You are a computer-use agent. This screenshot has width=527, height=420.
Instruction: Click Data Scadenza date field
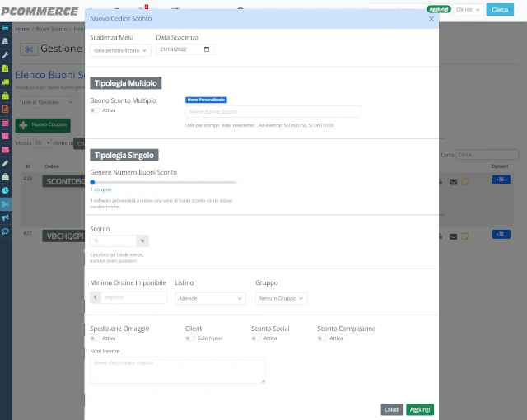click(184, 49)
